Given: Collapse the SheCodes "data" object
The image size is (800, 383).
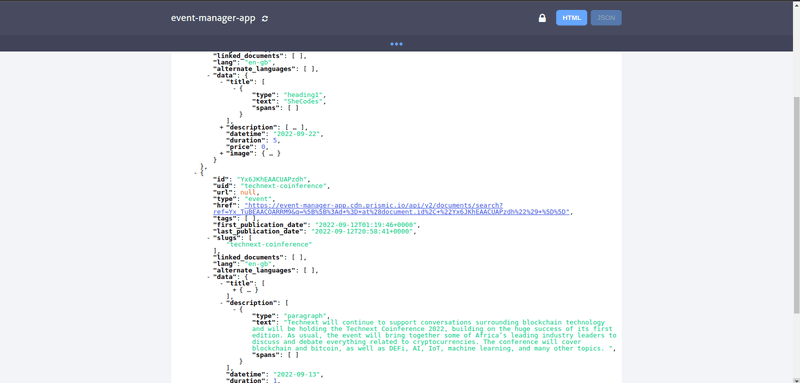Looking at the screenshot, I should point(209,75).
